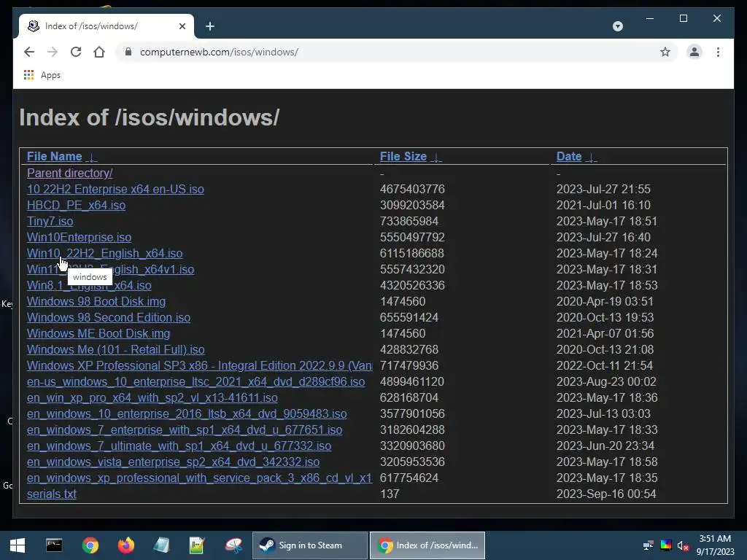Click the descending arrow next to File Size
The height and width of the screenshot is (560, 747).
click(436, 157)
